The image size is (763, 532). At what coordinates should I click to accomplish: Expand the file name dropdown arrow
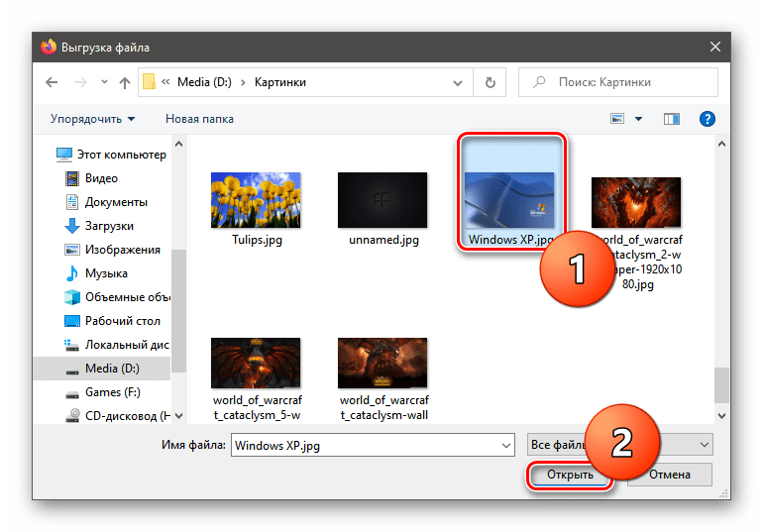506,446
